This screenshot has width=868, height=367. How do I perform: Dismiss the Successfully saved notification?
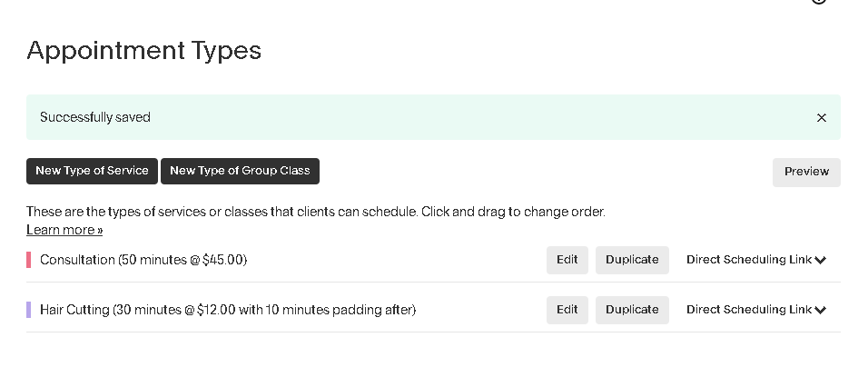point(821,118)
